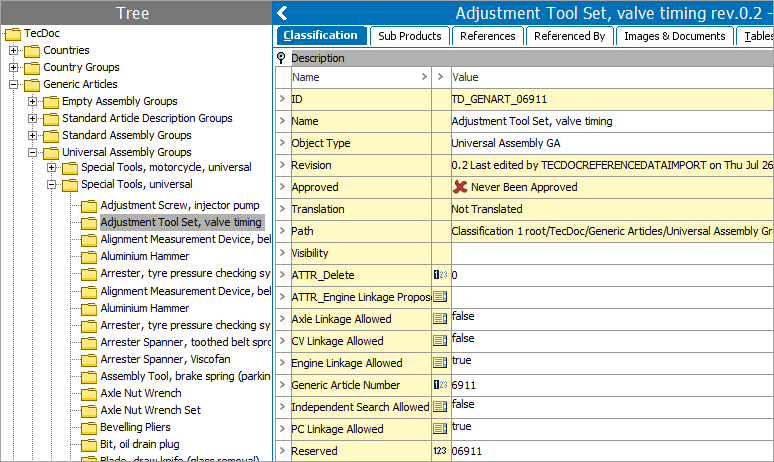This screenshot has height=462, width=774.
Task: Open the Referenced By tab
Action: tap(569, 36)
